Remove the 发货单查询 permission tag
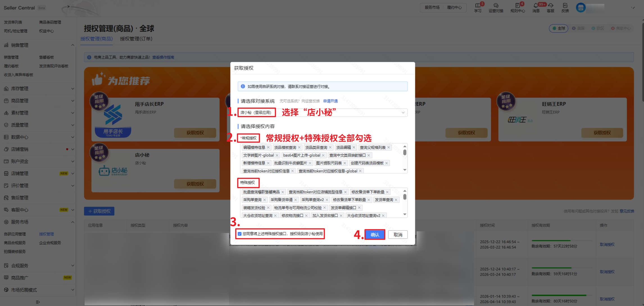 (396, 200)
